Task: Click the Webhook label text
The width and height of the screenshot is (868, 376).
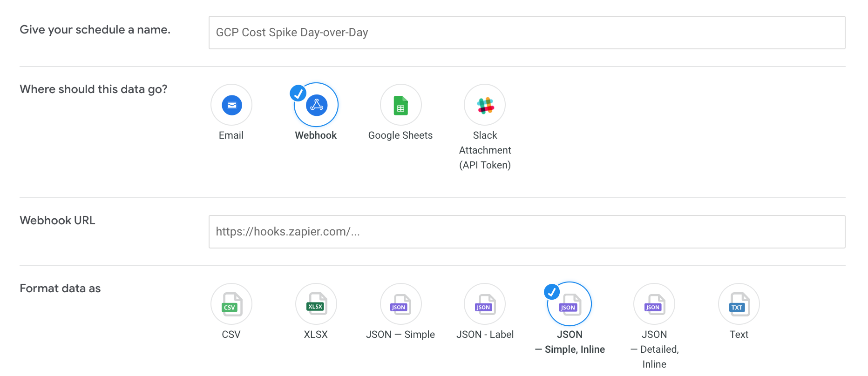Action: (316, 135)
